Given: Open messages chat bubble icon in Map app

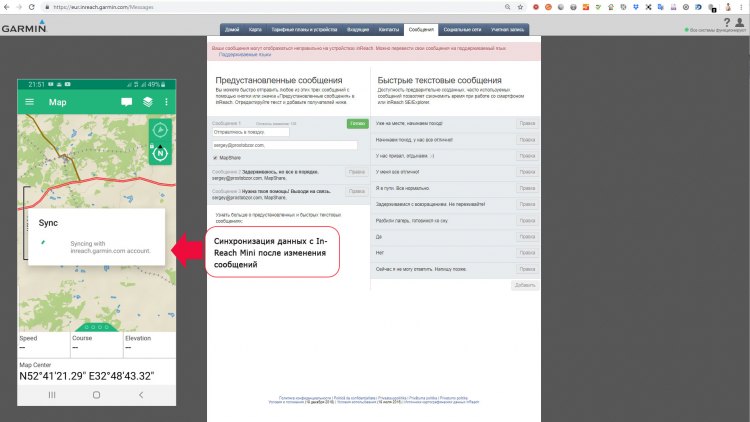Looking at the screenshot, I should 126,102.
